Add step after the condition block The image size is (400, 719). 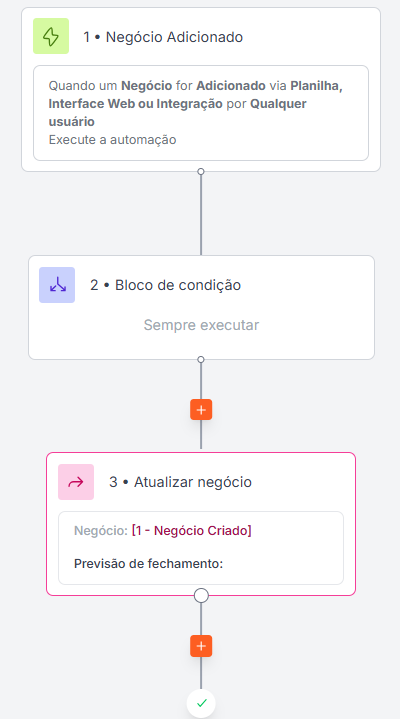click(201, 409)
